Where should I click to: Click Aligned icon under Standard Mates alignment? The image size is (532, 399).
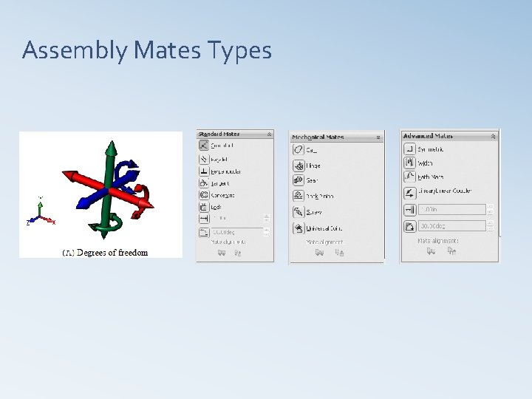click(222, 253)
